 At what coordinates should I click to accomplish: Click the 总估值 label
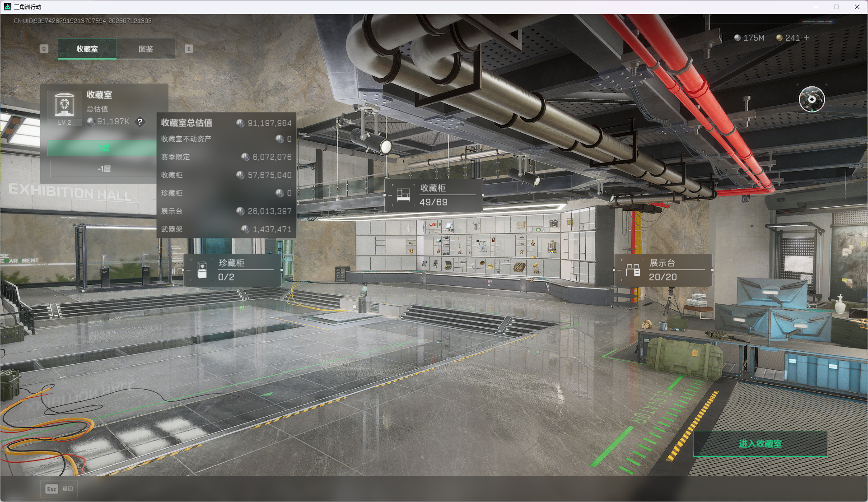[x=97, y=109]
